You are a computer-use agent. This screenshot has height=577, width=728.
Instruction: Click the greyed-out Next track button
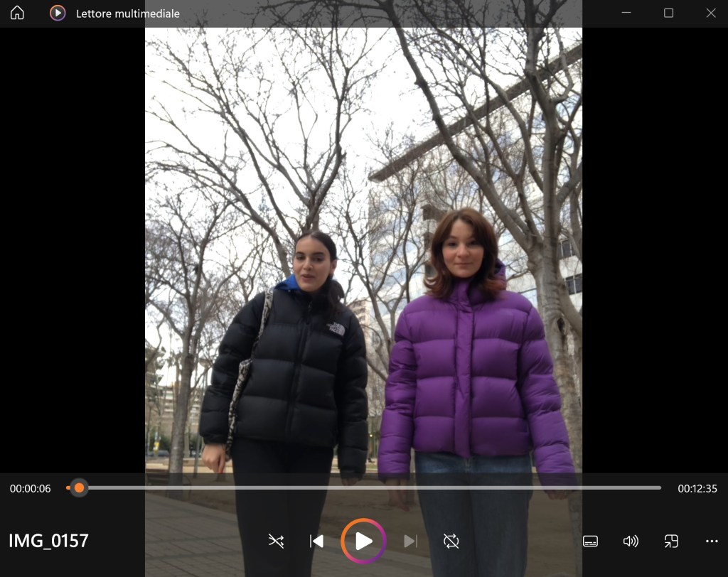410,541
